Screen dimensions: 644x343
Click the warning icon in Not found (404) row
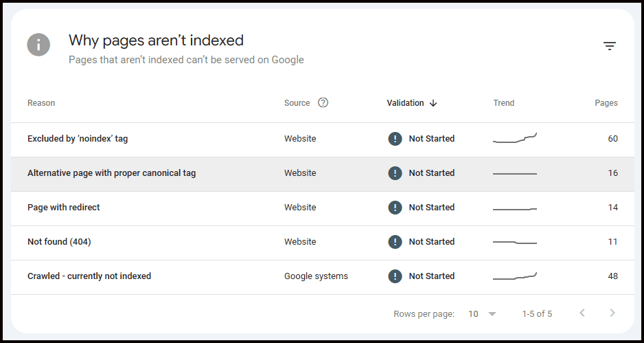tap(395, 242)
